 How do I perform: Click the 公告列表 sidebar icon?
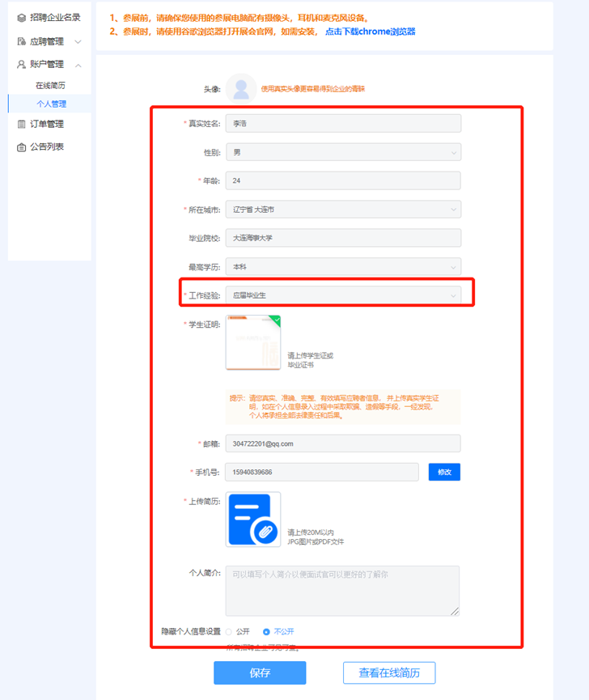point(21,146)
